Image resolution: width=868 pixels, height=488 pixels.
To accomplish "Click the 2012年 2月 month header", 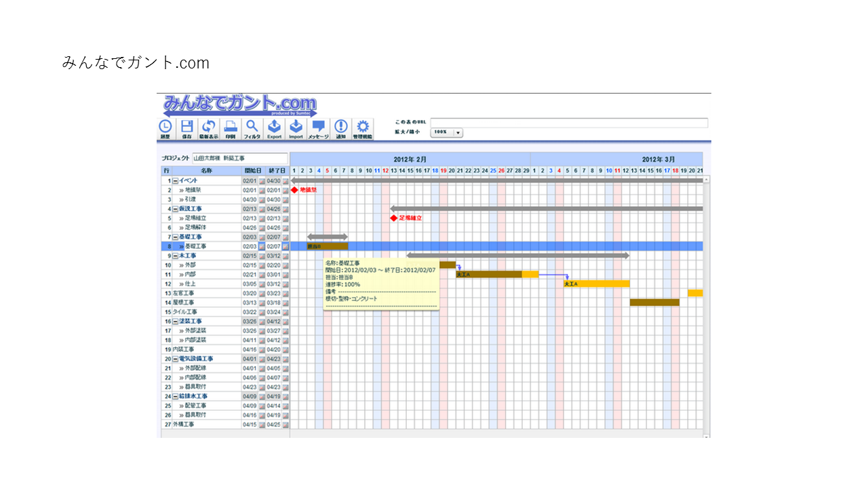I will click(410, 159).
